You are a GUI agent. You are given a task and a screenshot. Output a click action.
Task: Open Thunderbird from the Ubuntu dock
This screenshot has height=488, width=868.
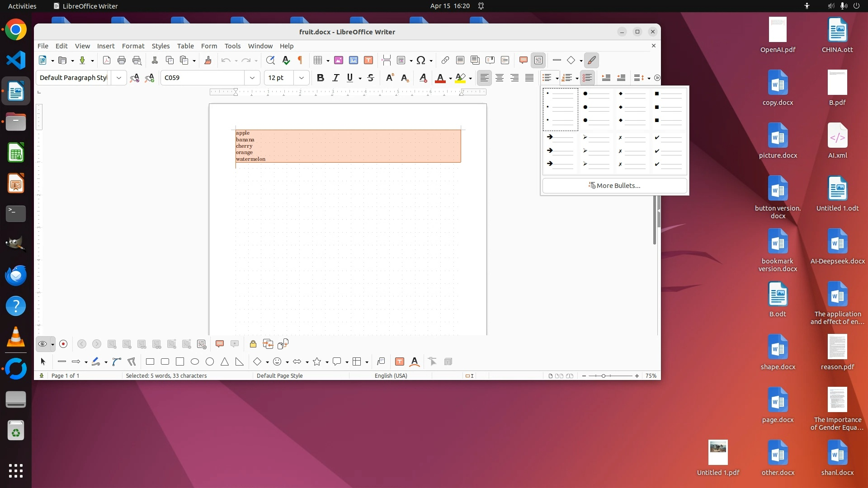point(16,275)
